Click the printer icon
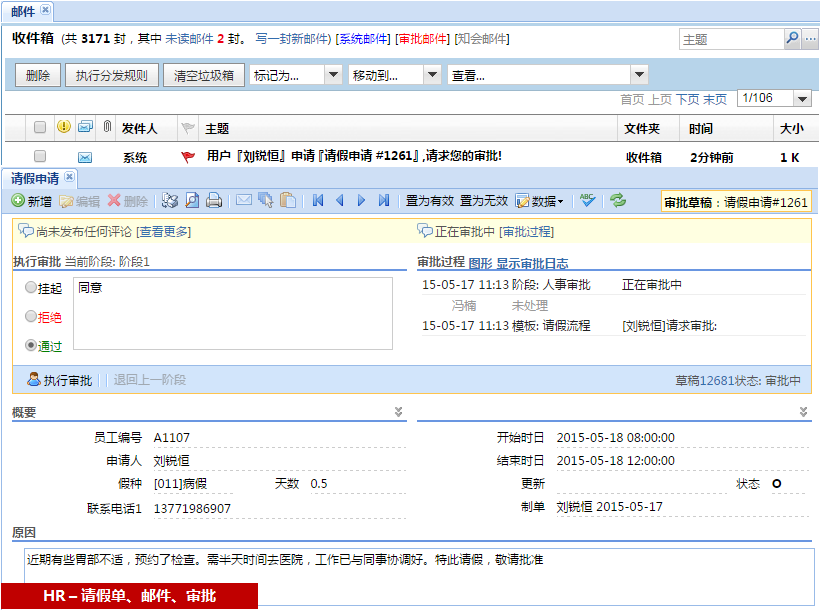The height and width of the screenshot is (611, 821). point(214,201)
